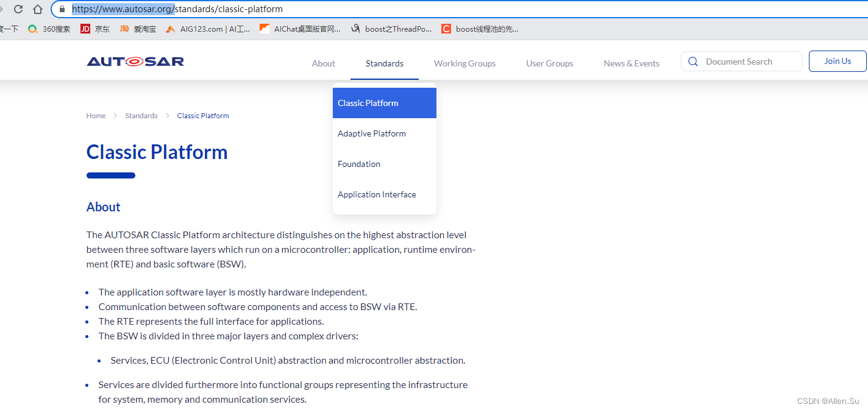868x410 pixels.
Task: Open the 京东 JD bookmark
Action: click(x=95, y=29)
